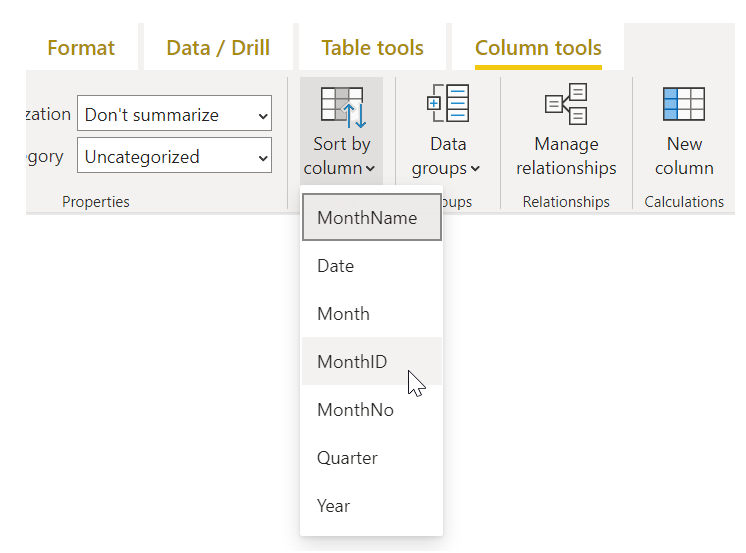The image size is (746, 553).
Task: Click the Manage relationships icon
Action: tap(566, 105)
